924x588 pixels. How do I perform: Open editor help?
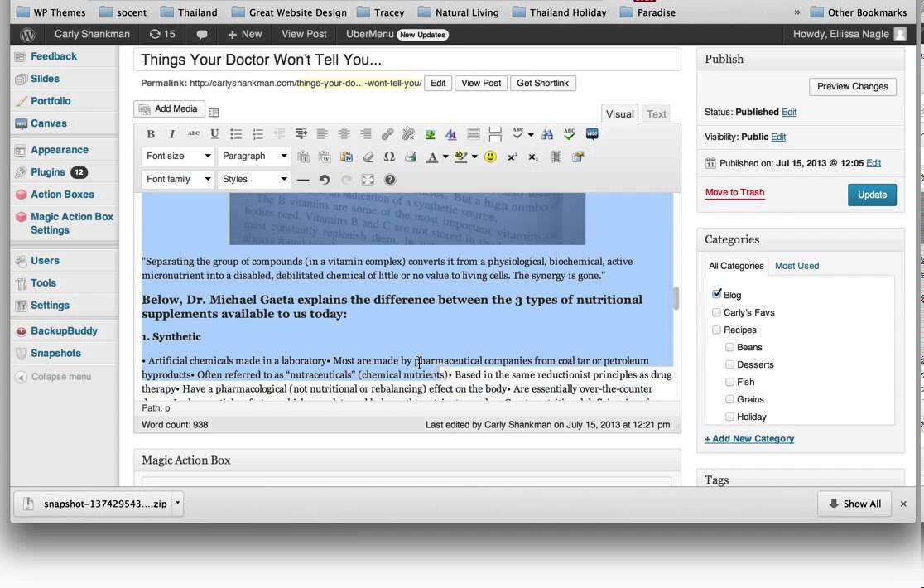[389, 180]
